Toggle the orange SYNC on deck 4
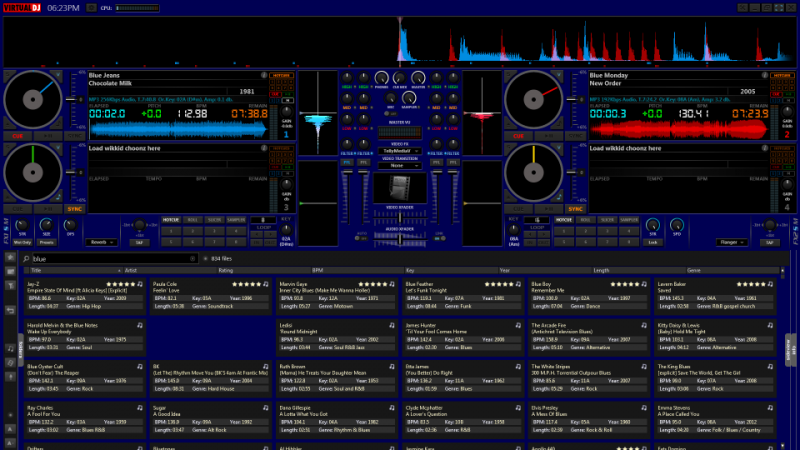 pyautogui.click(x=576, y=209)
